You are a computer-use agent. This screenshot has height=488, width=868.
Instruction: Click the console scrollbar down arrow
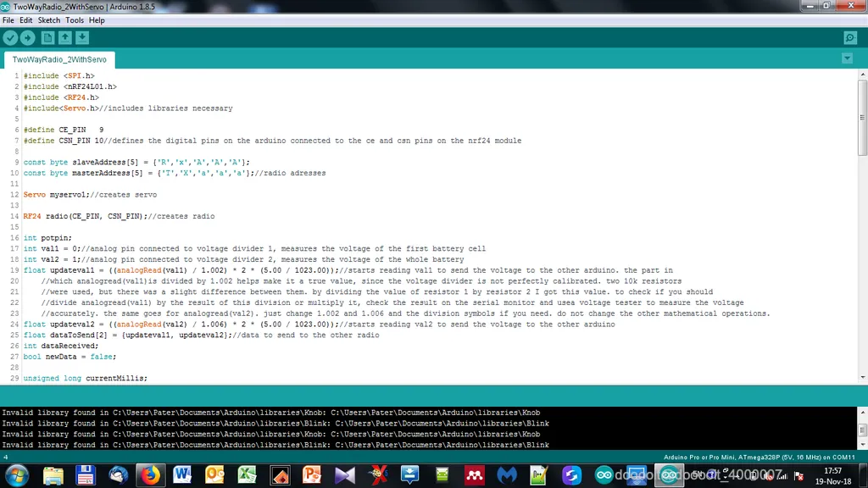click(862, 445)
